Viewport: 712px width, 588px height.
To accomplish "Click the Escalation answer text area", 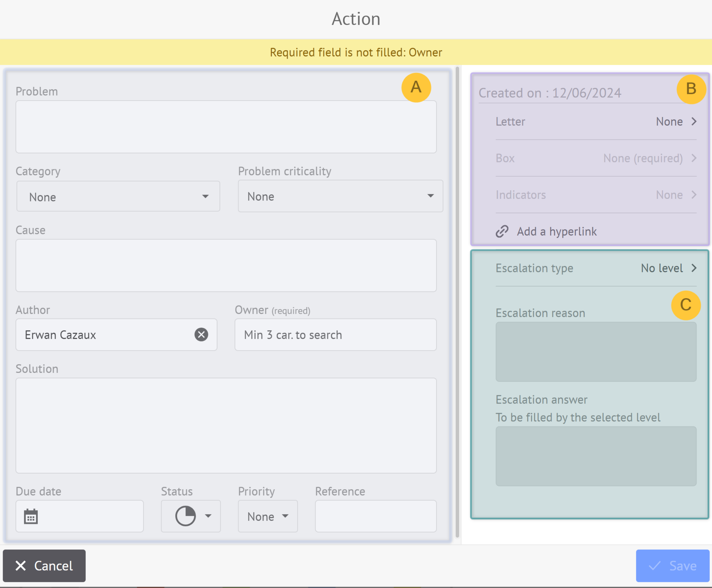I will [596, 456].
